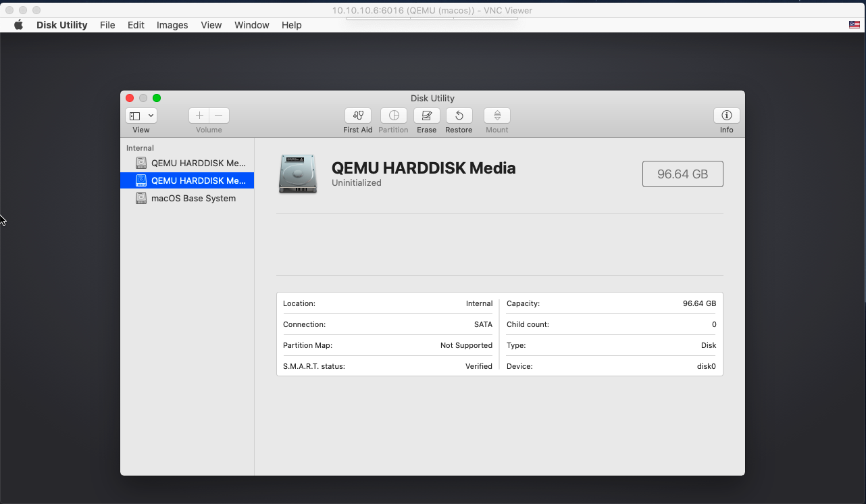The width and height of the screenshot is (866, 504).
Task: Click the Type Disk value
Action: coord(709,345)
